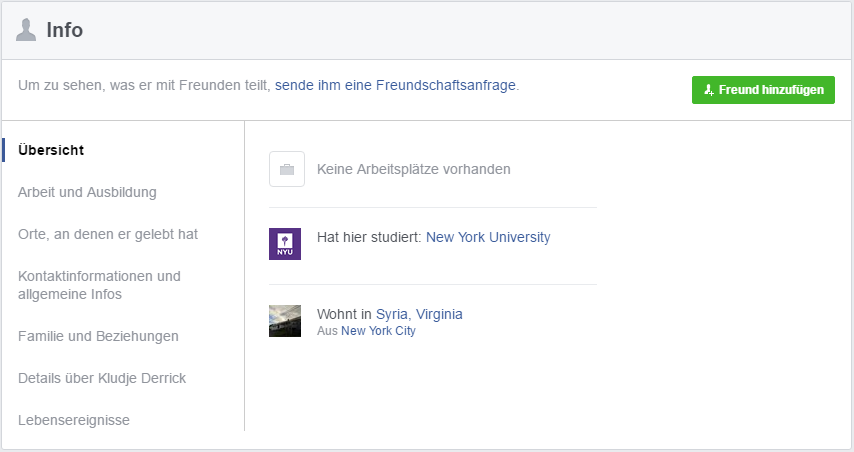
Task: Click the briefcase workplace icon
Action: coord(287,169)
